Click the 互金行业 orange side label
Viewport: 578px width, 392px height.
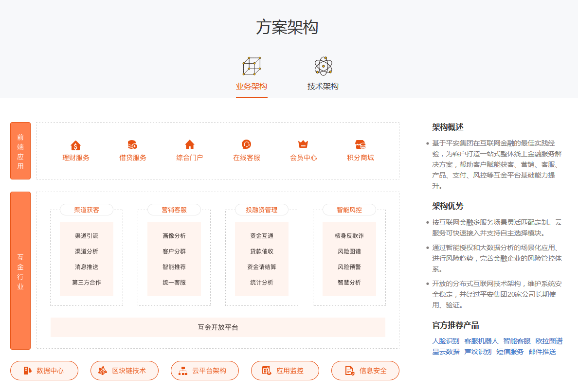pyautogui.click(x=20, y=271)
